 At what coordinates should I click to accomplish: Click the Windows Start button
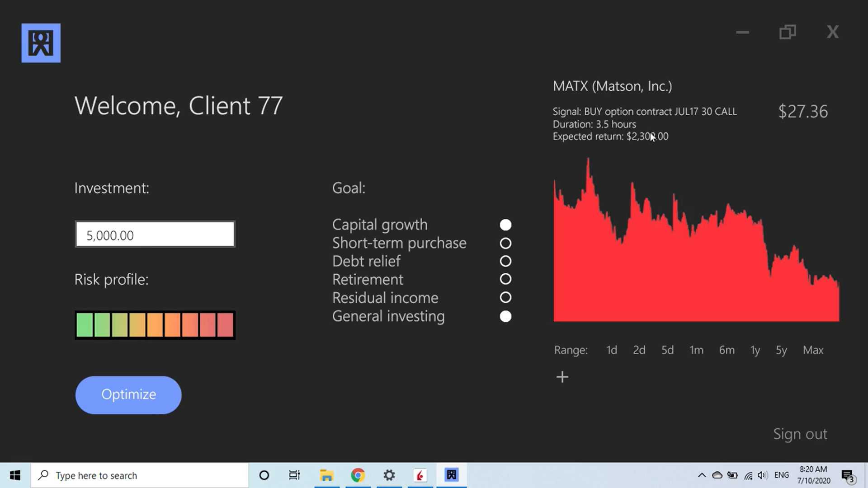coord(15,475)
